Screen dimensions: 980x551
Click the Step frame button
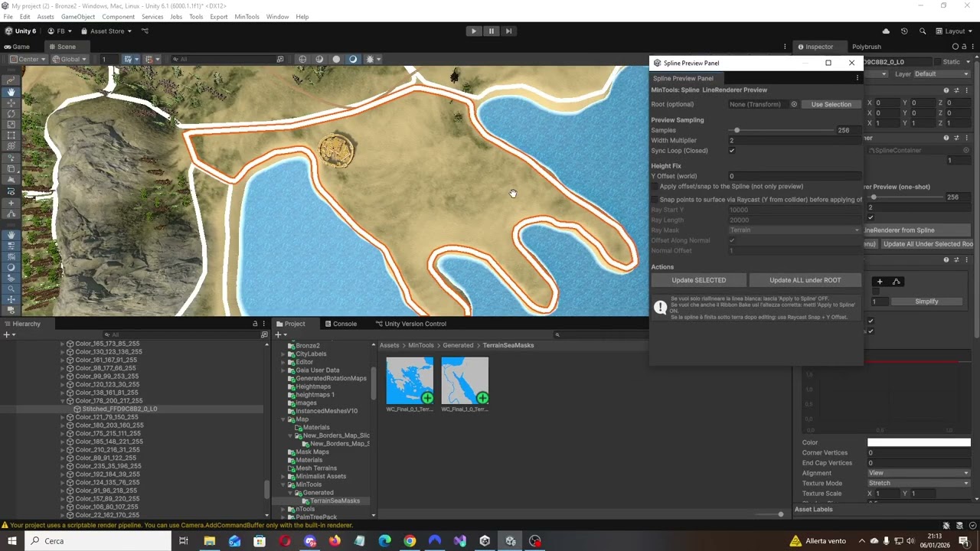pyautogui.click(x=508, y=31)
